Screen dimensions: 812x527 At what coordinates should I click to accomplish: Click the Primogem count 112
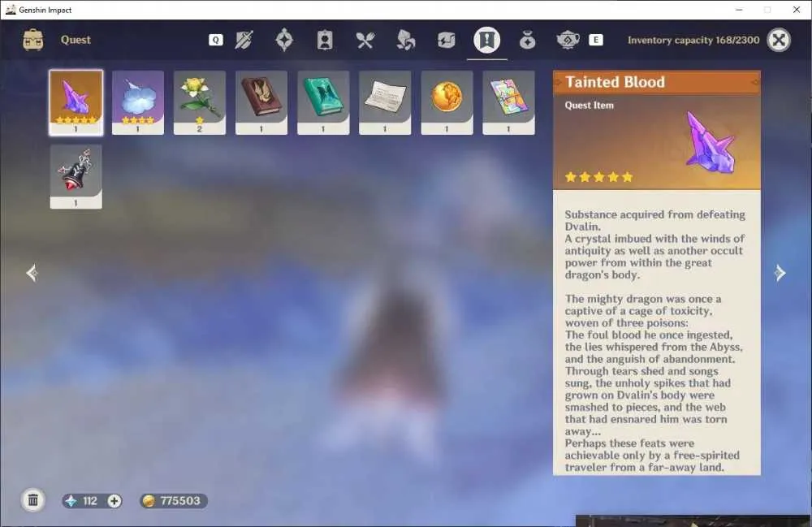[x=90, y=500]
